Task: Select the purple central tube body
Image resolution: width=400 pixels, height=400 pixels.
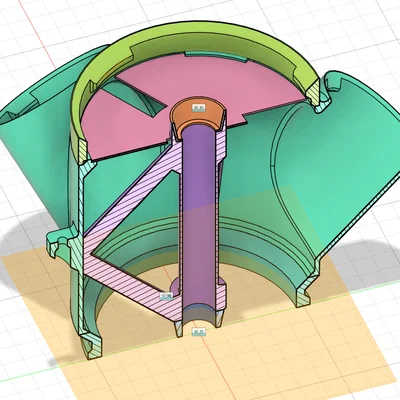Action: click(x=200, y=213)
